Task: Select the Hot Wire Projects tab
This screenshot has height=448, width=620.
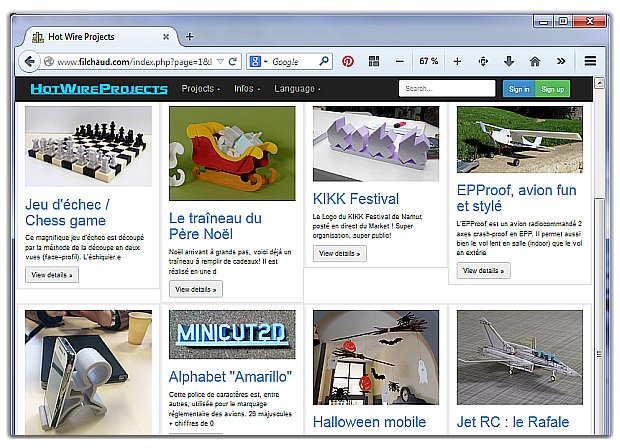Action: click(x=102, y=37)
